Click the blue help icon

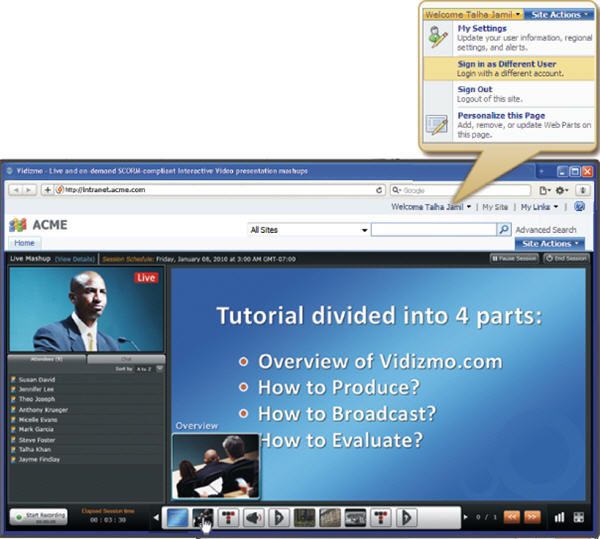580,207
